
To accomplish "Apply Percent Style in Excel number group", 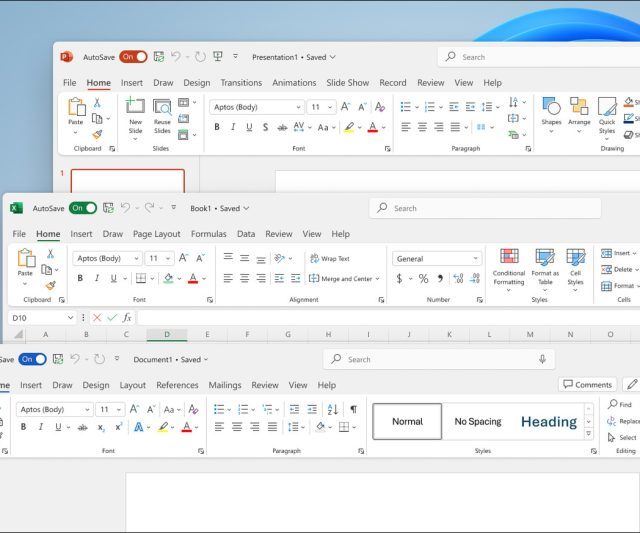I will pyautogui.click(x=424, y=279).
